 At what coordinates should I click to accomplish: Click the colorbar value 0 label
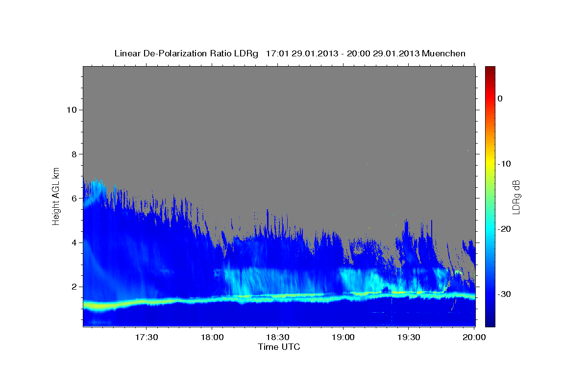(x=500, y=98)
